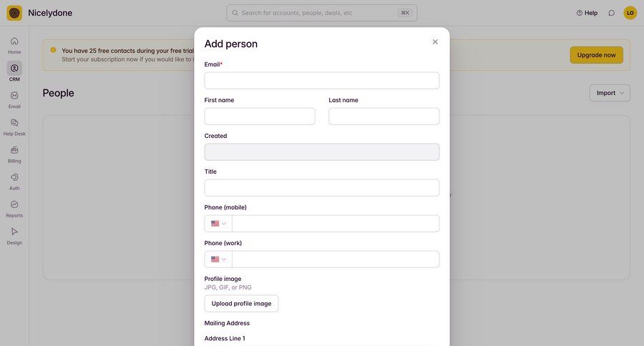Viewport: 644px width, 346px height.
Task: Open Reports from the sidebar
Action: pyautogui.click(x=14, y=209)
